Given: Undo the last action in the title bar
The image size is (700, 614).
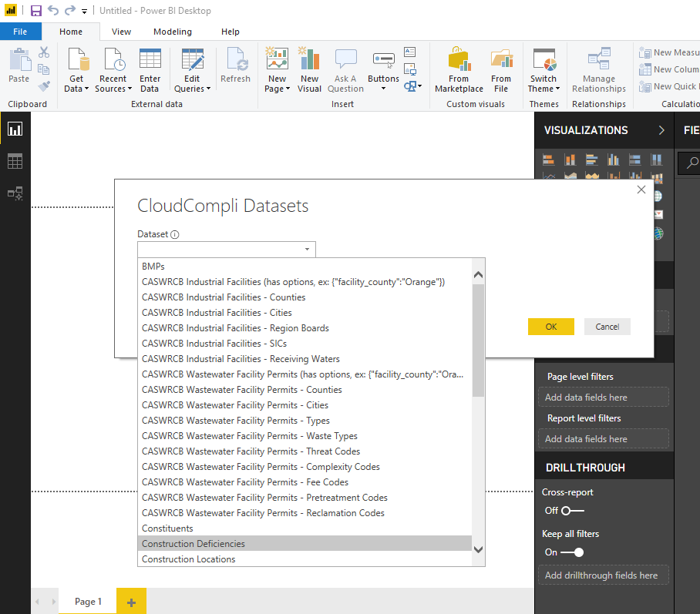Looking at the screenshot, I should pyautogui.click(x=53, y=10).
